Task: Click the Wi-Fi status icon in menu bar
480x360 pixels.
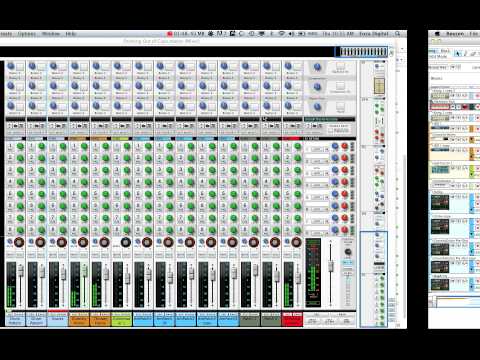Action: [x=282, y=34]
